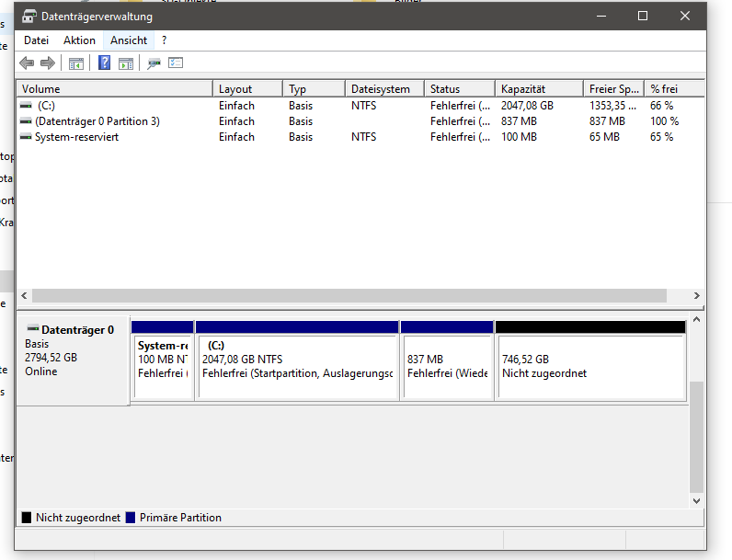Image resolution: width=732 pixels, height=560 pixels.
Task: Click the 2047,08 GB capacity cell
Action: point(527,106)
